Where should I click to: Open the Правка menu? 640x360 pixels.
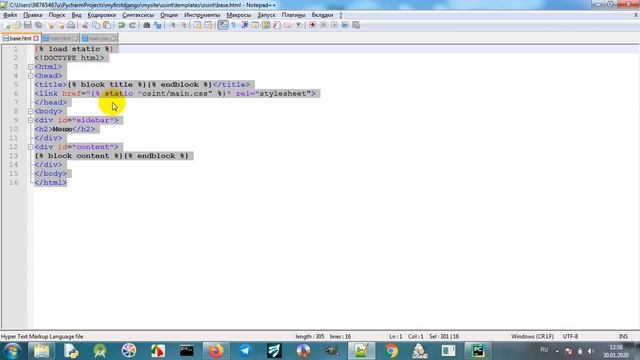(33, 15)
